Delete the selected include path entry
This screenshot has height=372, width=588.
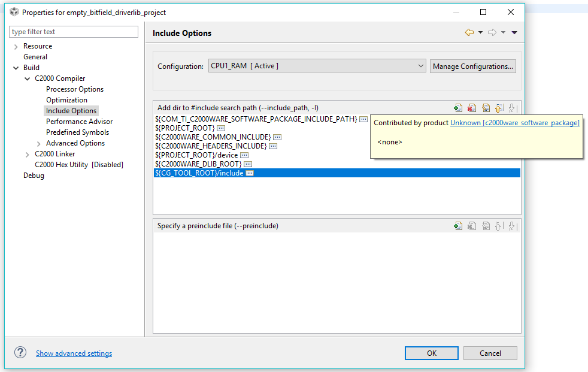pos(472,108)
